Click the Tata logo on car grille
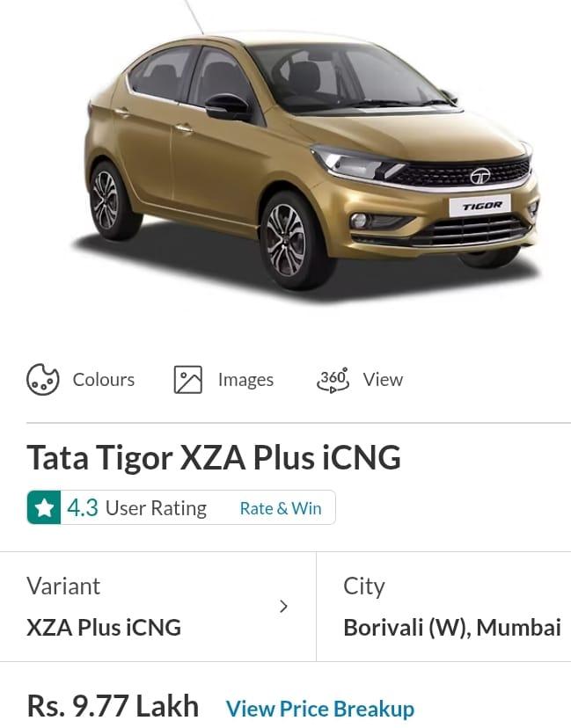This screenshot has width=571, height=728. coord(480,176)
